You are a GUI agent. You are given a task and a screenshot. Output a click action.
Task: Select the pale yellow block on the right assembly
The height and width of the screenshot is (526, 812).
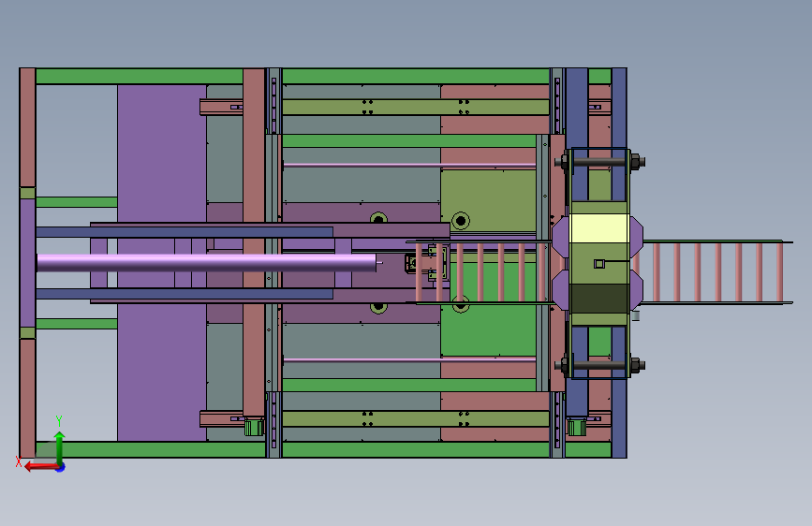click(x=599, y=230)
